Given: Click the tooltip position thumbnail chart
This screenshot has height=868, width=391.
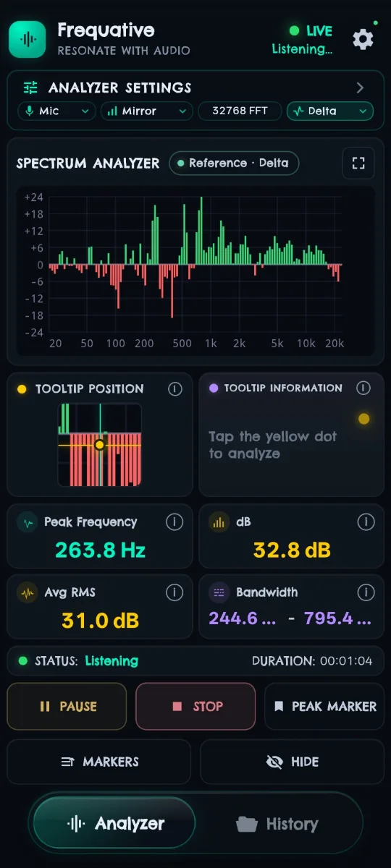Looking at the screenshot, I should tap(100, 444).
